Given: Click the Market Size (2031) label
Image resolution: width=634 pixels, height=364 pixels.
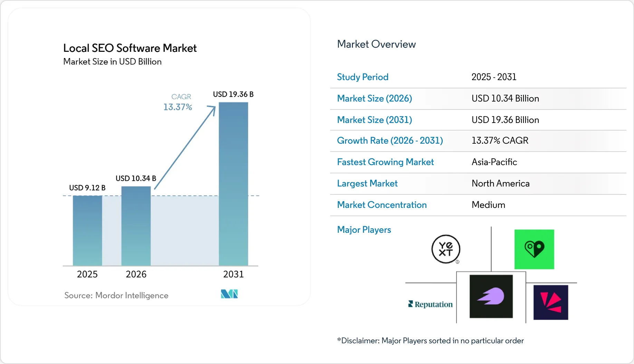Looking at the screenshot, I should pos(375,120).
